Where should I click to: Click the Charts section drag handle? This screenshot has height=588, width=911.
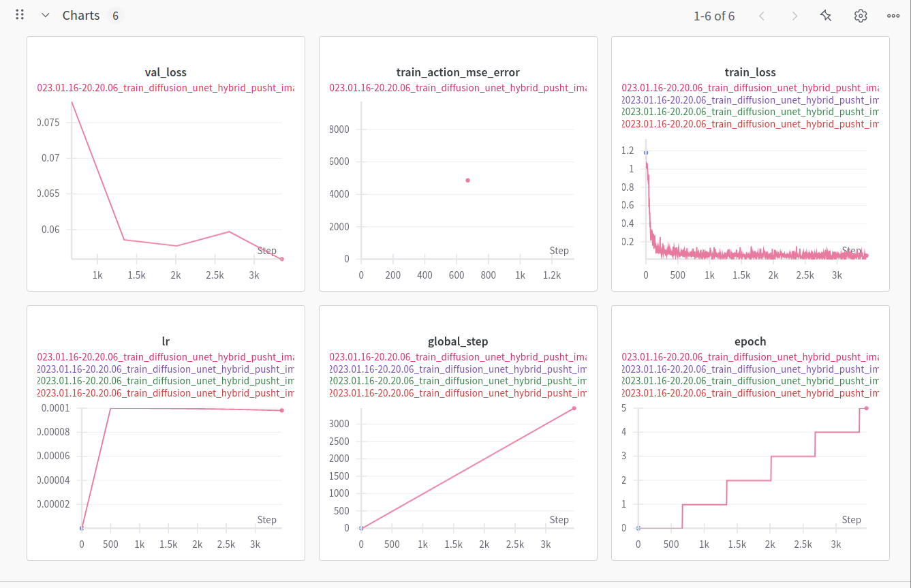tap(19, 14)
